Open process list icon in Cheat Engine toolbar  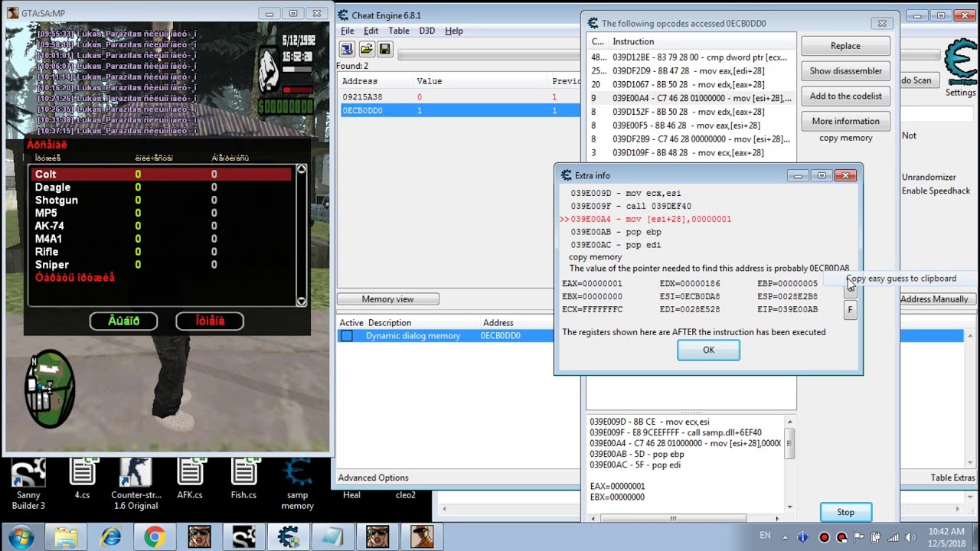pyautogui.click(x=347, y=50)
